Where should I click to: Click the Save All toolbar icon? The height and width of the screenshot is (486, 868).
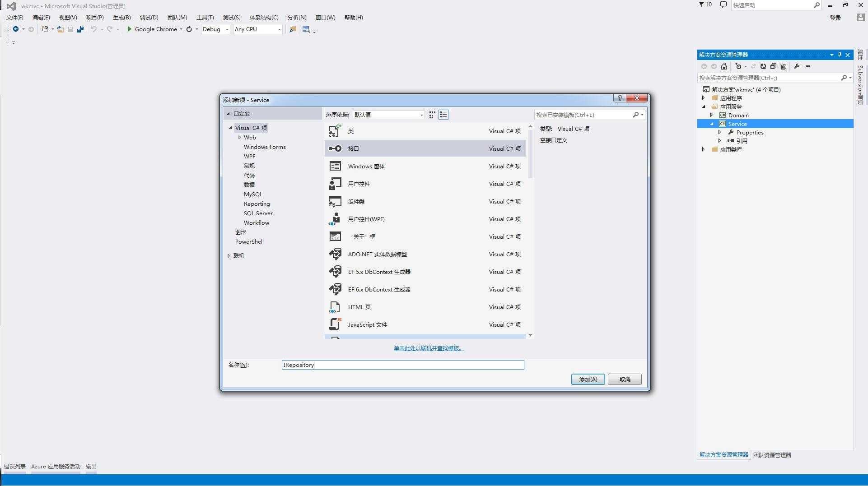coord(80,29)
